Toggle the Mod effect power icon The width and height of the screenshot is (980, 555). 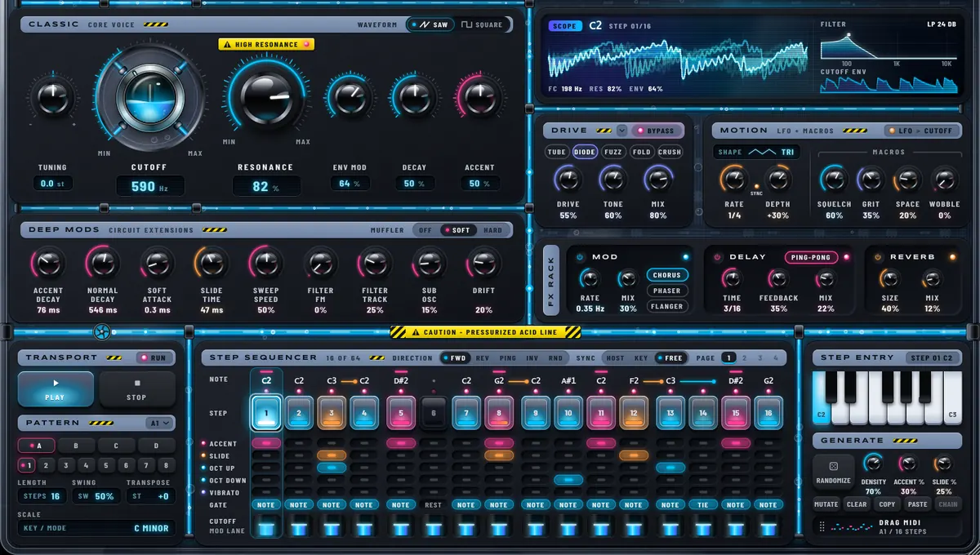[581, 257]
